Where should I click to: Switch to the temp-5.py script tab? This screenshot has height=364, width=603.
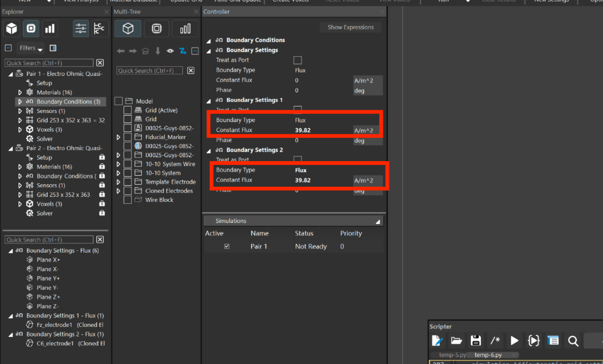pos(452,355)
